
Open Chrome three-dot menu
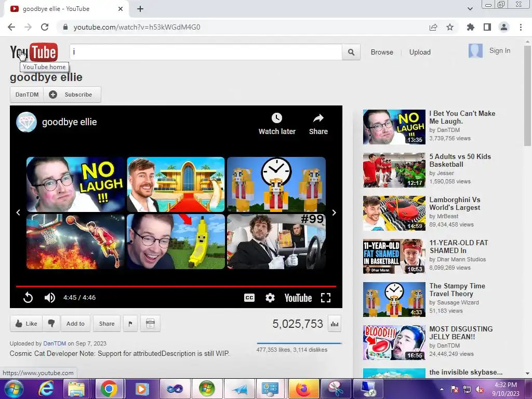point(521,27)
